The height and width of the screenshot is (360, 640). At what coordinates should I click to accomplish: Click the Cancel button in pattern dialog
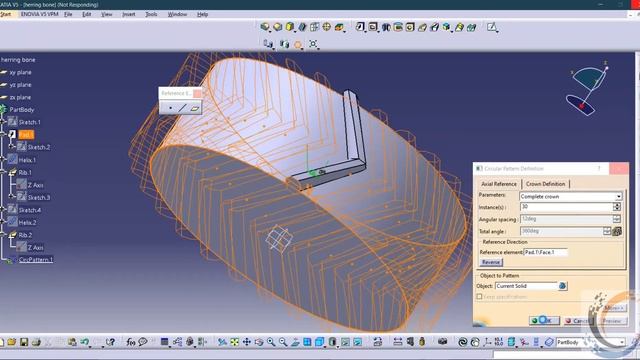[x=578, y=321]
